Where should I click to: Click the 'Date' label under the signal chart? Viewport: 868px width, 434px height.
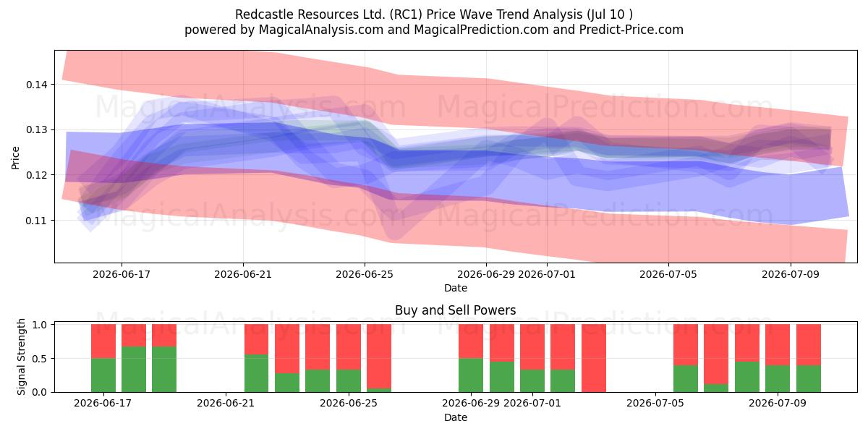[455, 417]
